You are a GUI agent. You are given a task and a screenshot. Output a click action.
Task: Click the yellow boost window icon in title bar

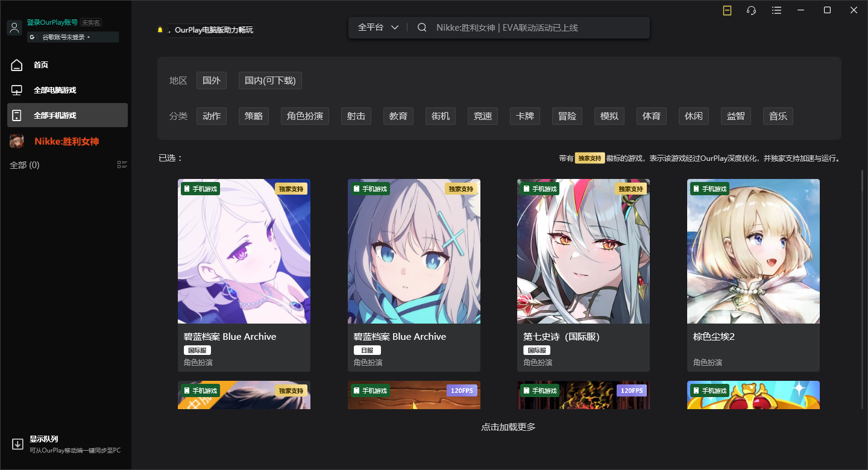coord(726,10)
